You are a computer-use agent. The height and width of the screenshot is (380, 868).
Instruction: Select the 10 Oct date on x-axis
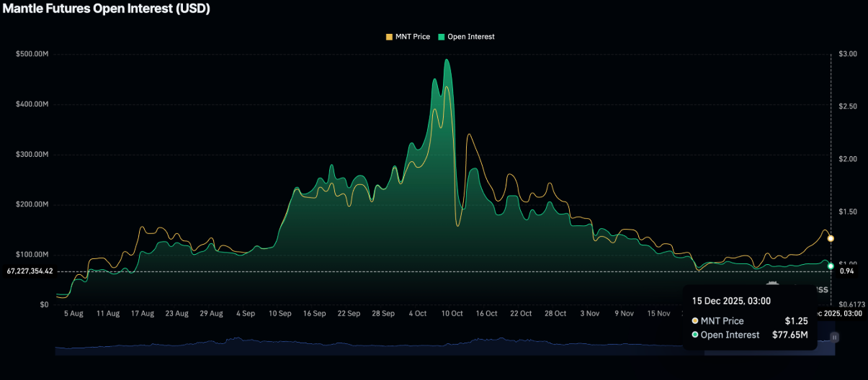[x=452, y=314]
